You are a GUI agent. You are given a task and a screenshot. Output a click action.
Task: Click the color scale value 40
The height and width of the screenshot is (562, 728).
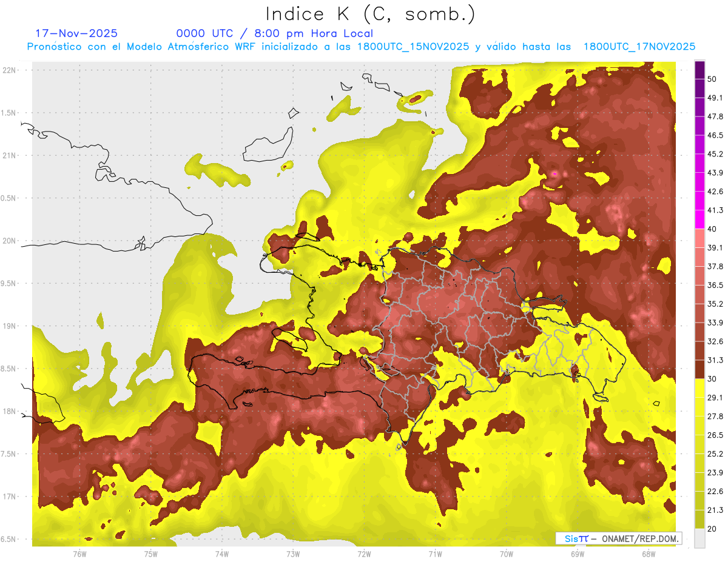click(712, 229)
